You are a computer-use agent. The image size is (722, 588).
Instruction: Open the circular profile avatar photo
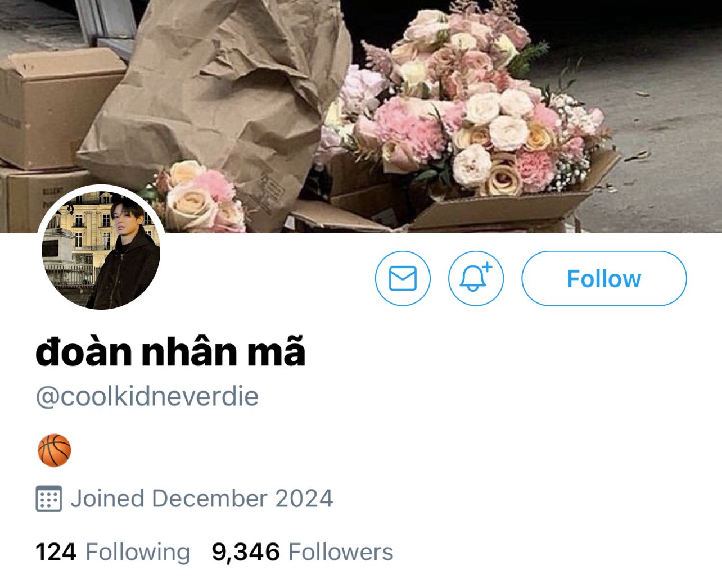[x=101, y=250]
